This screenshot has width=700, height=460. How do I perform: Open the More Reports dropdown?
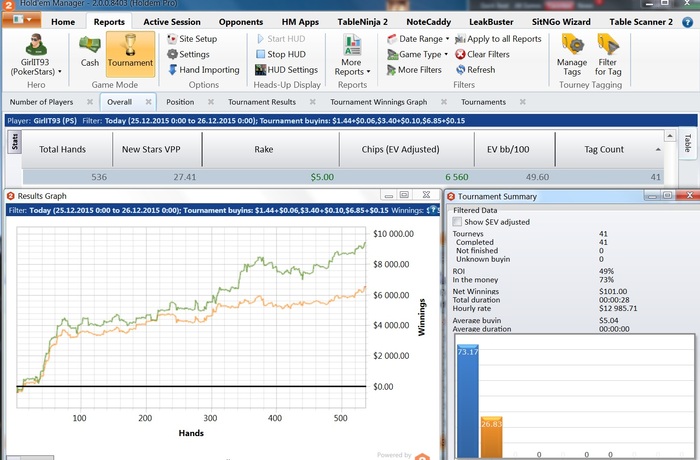[352, 54]
